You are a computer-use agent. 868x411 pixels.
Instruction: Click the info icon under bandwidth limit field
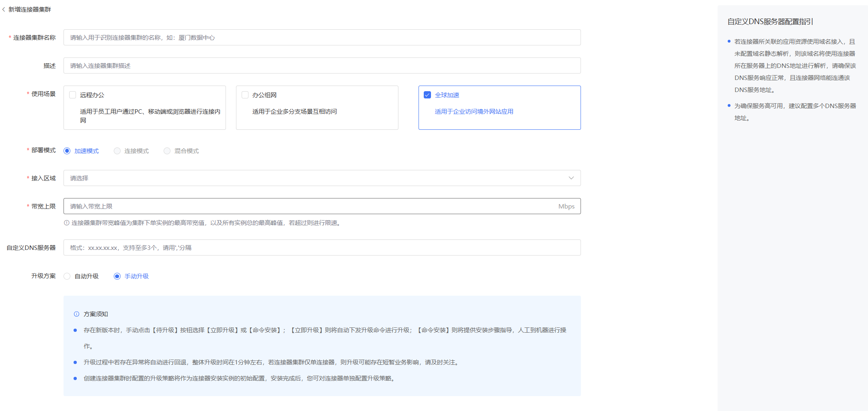(67, 223)
